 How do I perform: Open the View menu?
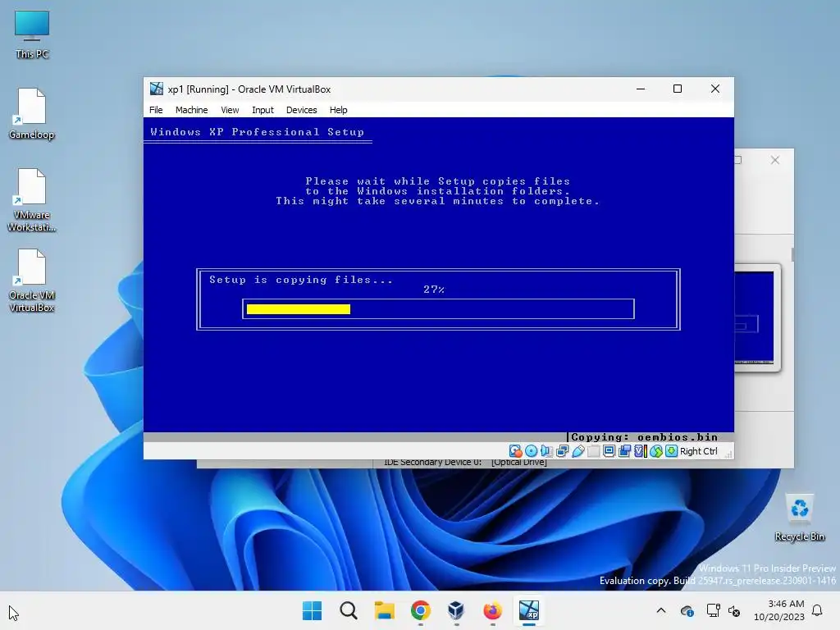pyautogui.click(x=230, y=110)
